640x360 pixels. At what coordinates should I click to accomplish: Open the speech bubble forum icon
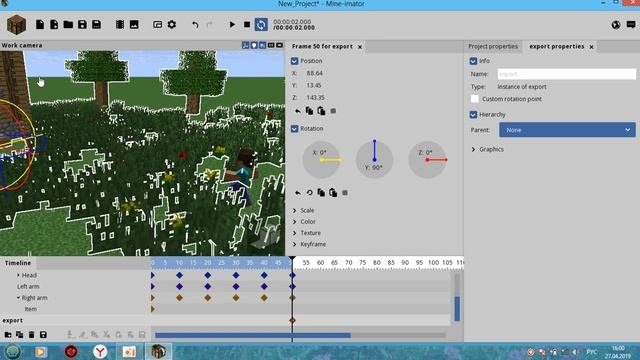[631, 25]
